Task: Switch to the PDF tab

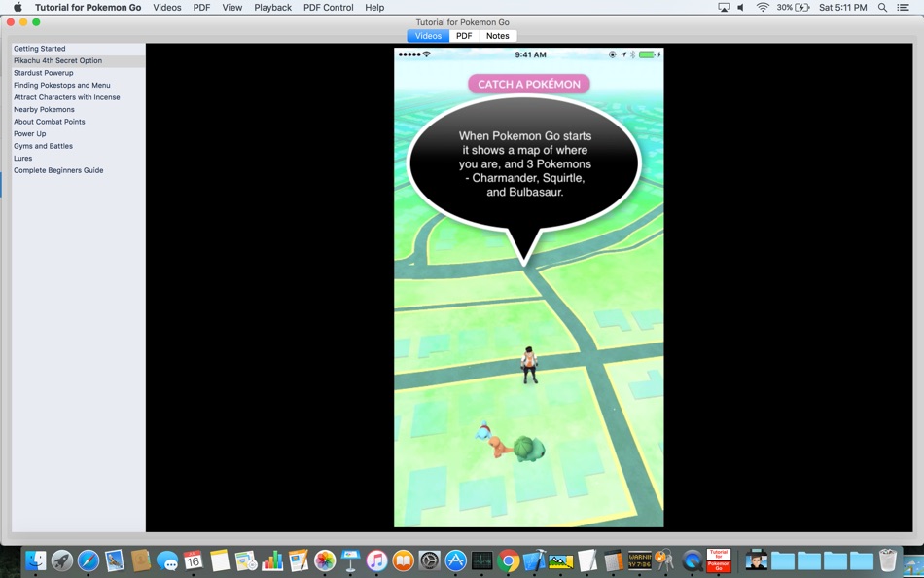Action: pos(464,36)
